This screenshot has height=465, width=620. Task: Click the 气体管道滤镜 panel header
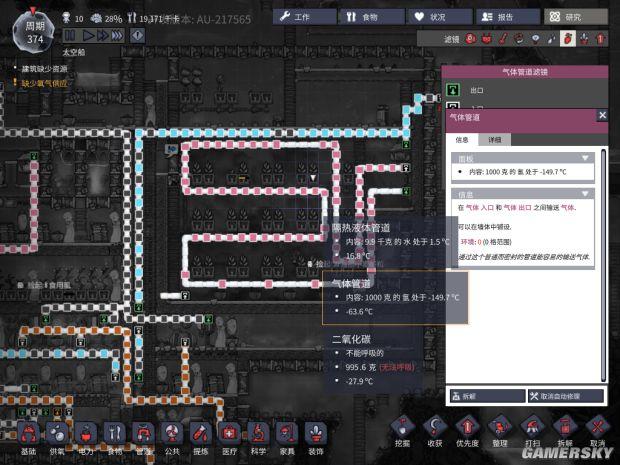(x=525, y=72)
